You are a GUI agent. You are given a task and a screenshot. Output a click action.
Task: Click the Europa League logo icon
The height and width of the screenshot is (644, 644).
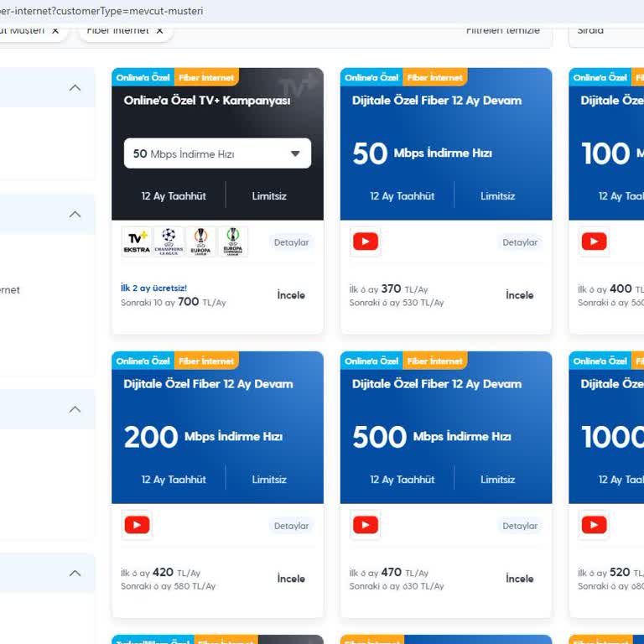(201, 241)
